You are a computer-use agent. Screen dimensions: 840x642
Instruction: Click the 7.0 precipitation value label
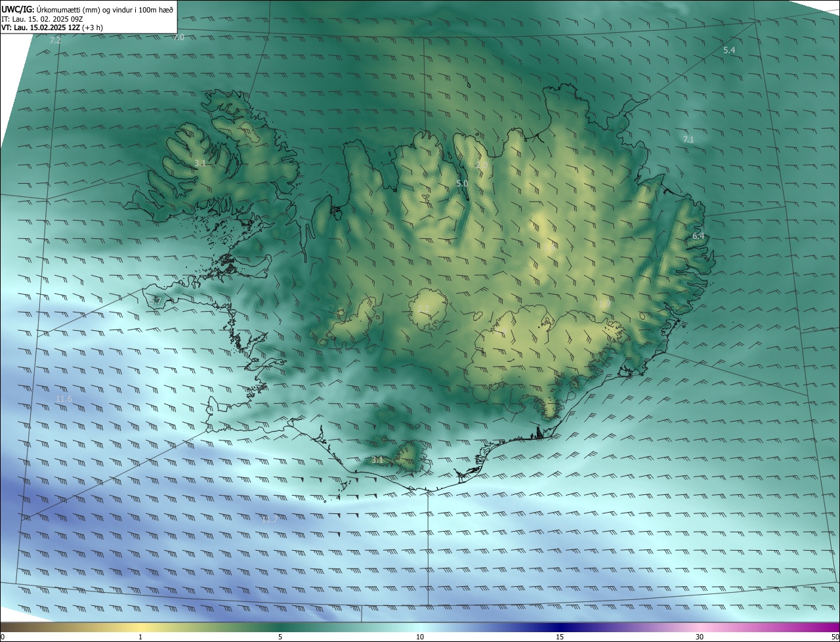[178, 37]
